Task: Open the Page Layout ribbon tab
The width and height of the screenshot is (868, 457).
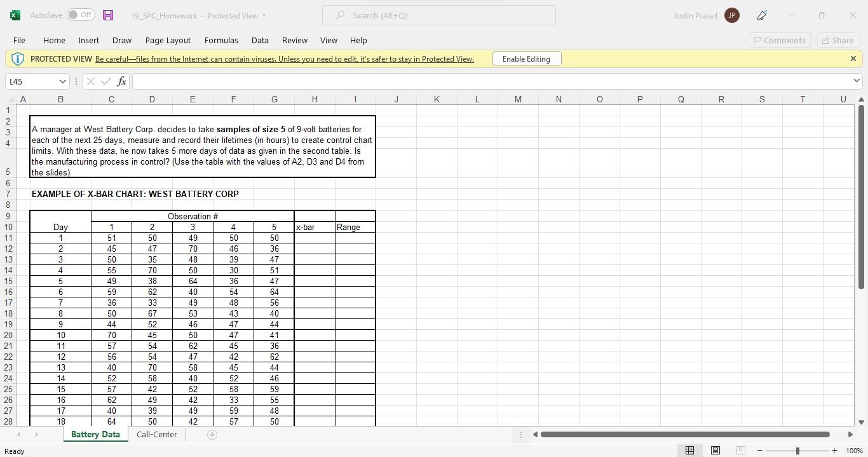Action: click(168, 40)
